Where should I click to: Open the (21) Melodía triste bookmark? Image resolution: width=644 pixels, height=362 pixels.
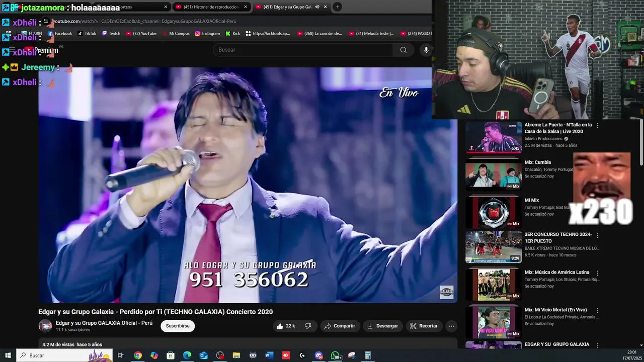point(371,34)
